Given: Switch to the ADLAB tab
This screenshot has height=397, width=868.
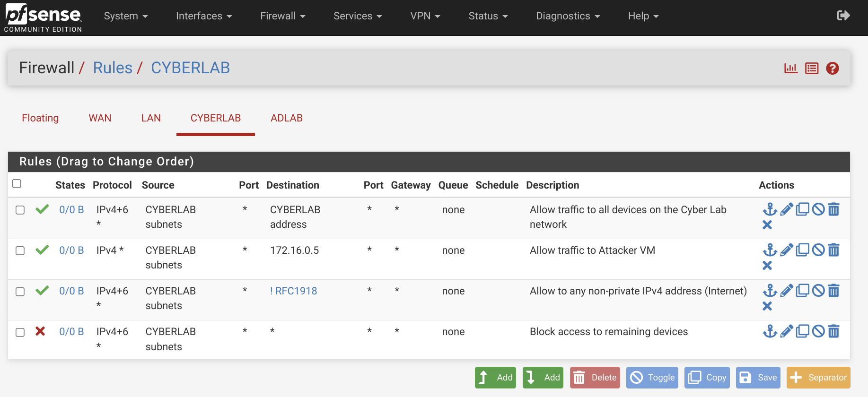Looking at the screenshot, I should [x=287, y=118].
